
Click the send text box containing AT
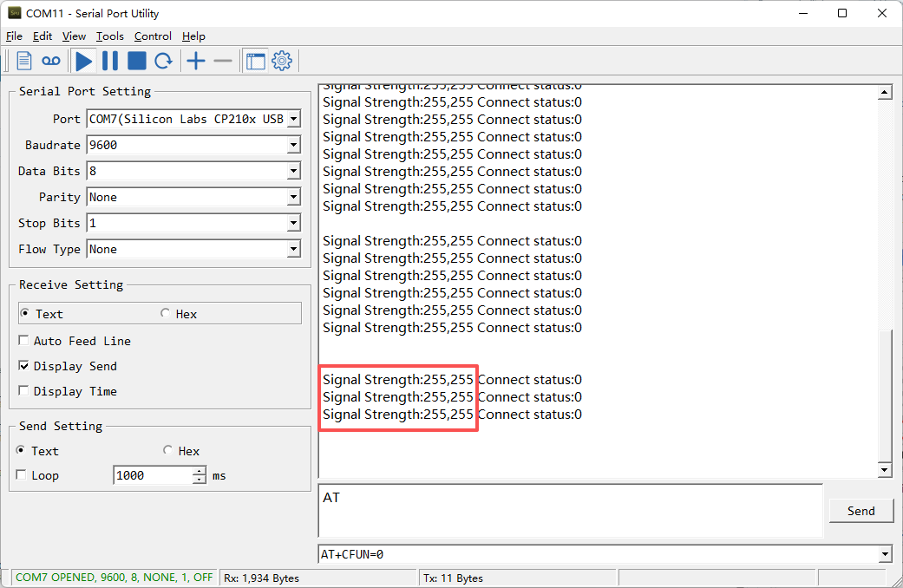click(570, 511)
